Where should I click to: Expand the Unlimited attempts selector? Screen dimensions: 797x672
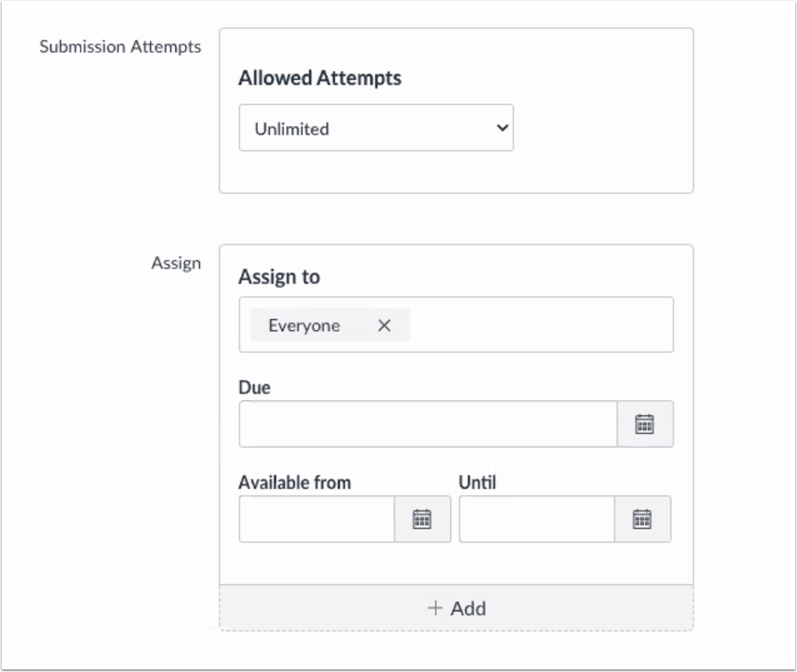coord(376,128)
